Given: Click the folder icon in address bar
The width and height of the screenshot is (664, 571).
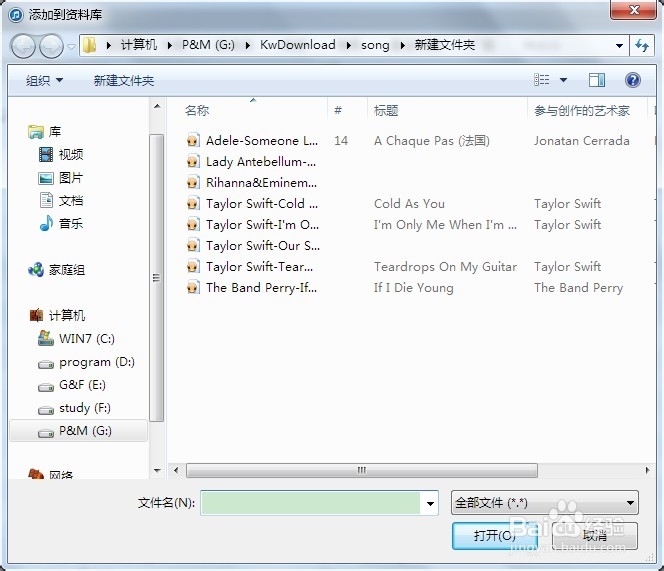Looking at the screenshot, I should tap(89, 45).
